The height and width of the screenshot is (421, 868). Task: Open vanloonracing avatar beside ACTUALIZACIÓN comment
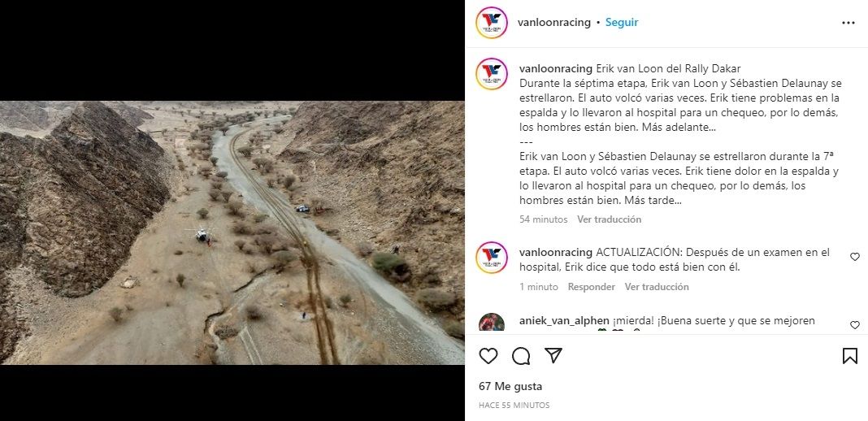(x=492, y=258)
